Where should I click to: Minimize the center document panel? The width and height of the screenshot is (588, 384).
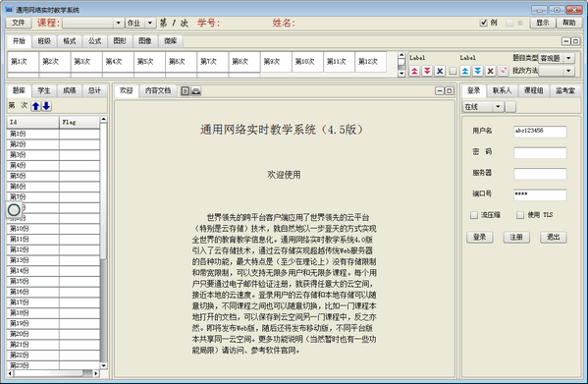440,90
